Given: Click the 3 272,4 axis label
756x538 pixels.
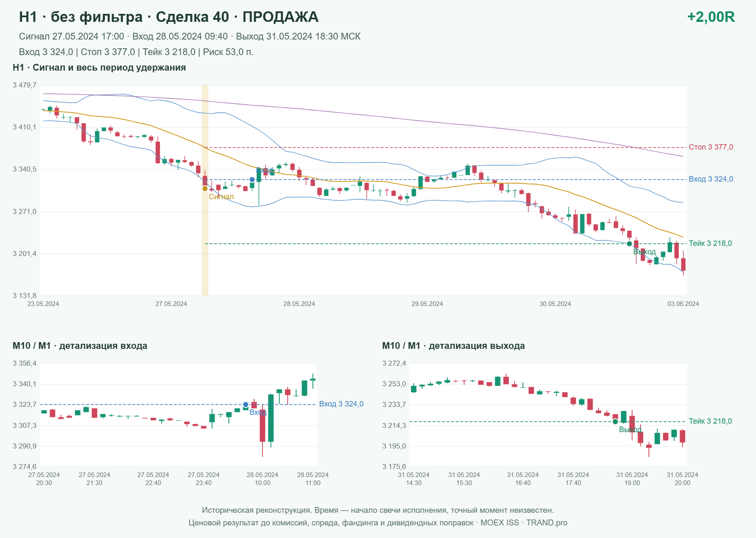Looking at the screenshot, I should tap(394, 364).
